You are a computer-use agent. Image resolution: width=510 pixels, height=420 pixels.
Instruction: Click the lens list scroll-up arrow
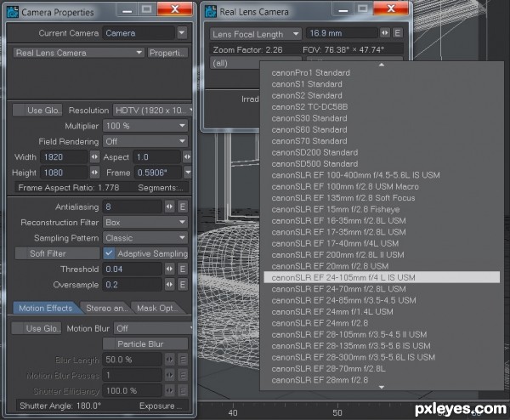click(x=382, y=65)
